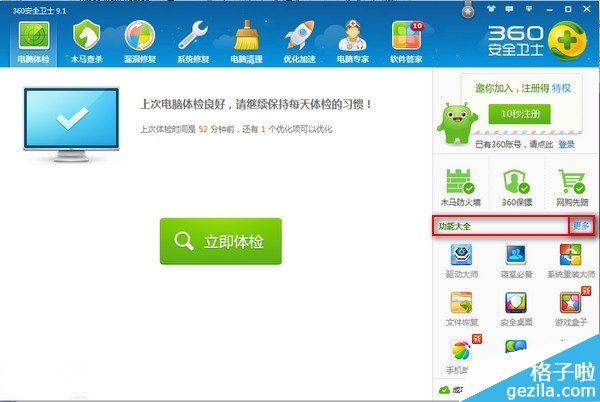
Task: Click the 10秒注册 register button
Action: click(x=520, y=114)
